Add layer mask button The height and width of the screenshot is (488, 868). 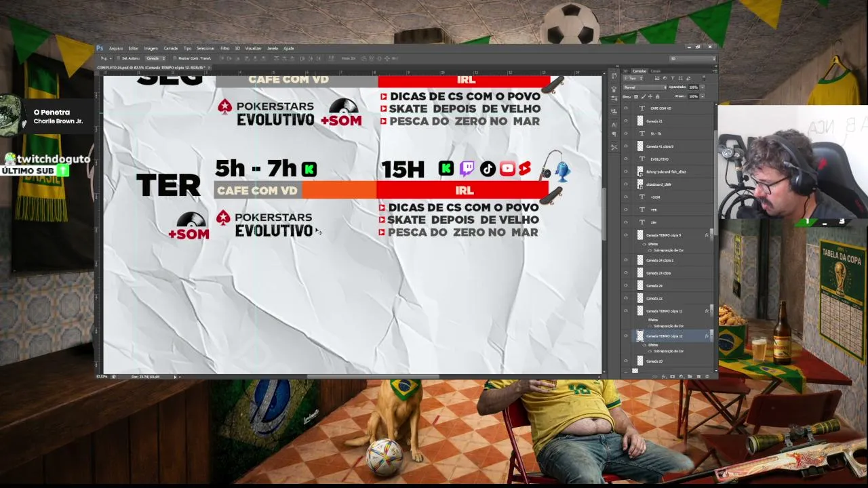672,376
